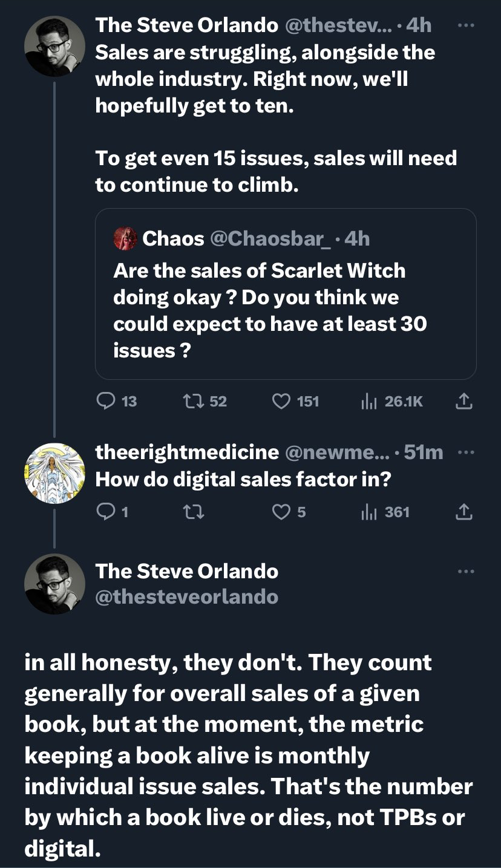This screenshot has height=868, width=501.
Task: Open more options on first Steve Orlando tweet
Action: coord(465,26)
